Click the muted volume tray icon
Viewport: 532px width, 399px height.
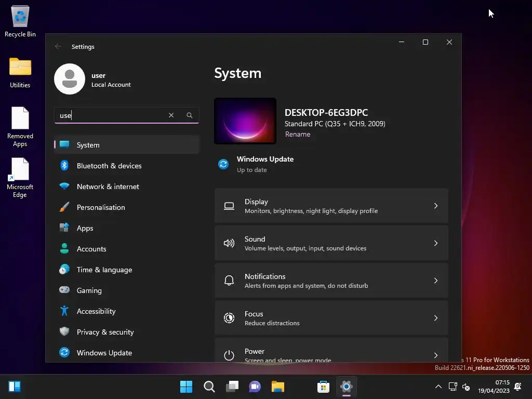(x=466, y=387)
